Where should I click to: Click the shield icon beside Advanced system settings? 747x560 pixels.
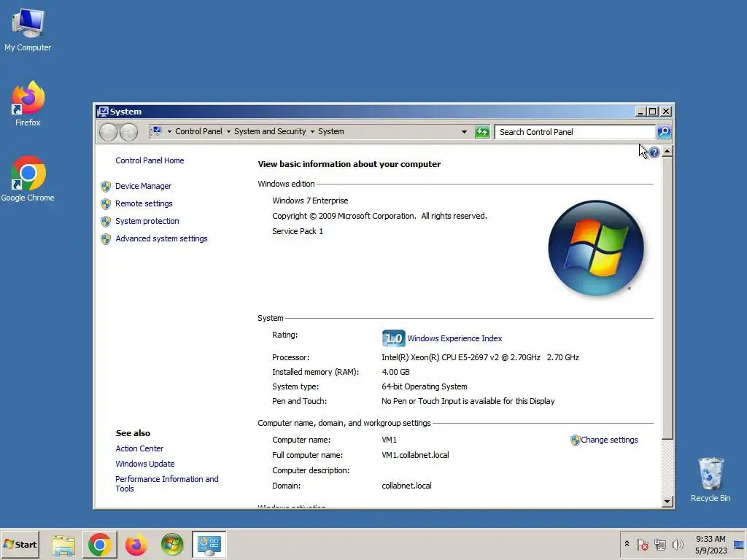pyautogui.click(x=106, y=238)
